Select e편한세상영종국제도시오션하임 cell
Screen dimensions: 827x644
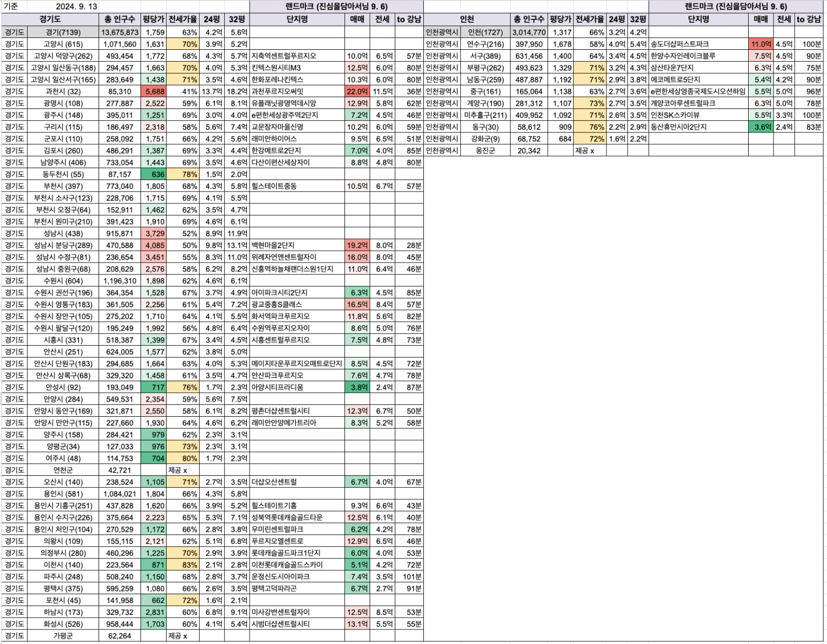[698, 91]
